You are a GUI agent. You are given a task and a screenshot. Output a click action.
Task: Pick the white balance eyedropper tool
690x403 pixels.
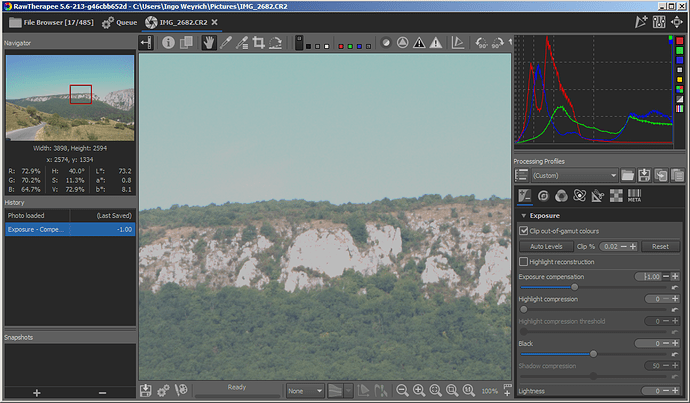(x=226, y=43)
